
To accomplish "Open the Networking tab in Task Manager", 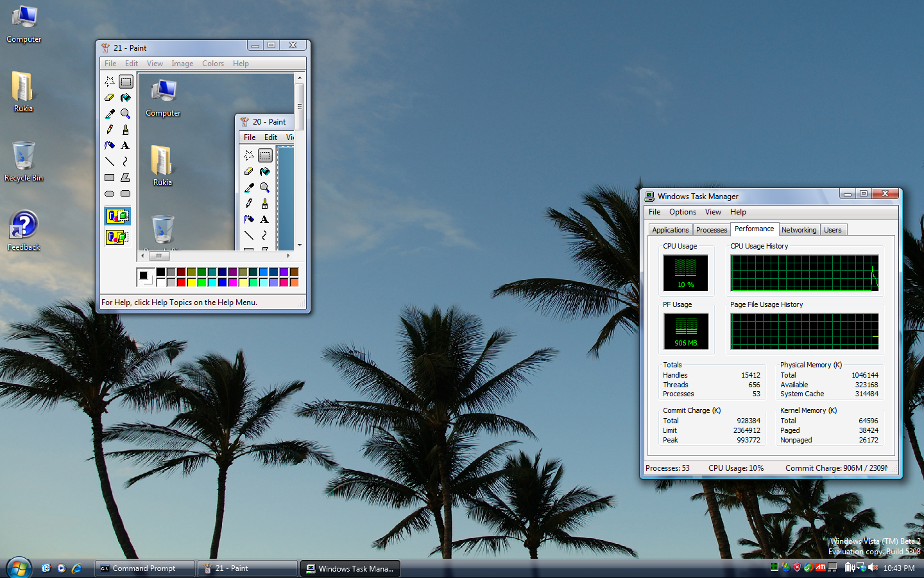I will 799,230.
